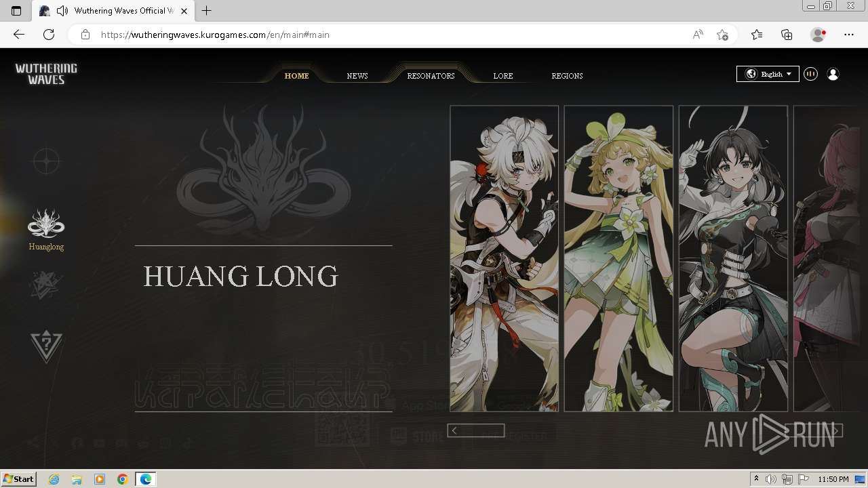Open the Windows Start menu
868x488 pixels.
tap(19, 479)
